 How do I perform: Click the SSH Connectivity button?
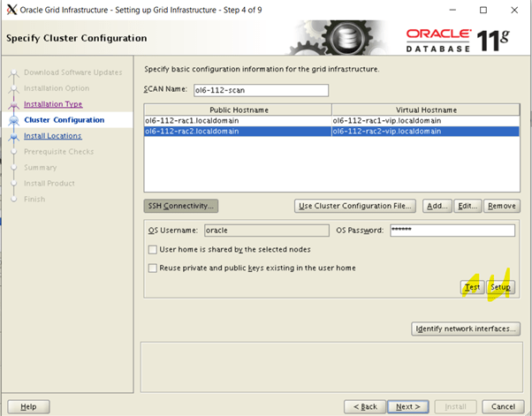tap(181, 206)
